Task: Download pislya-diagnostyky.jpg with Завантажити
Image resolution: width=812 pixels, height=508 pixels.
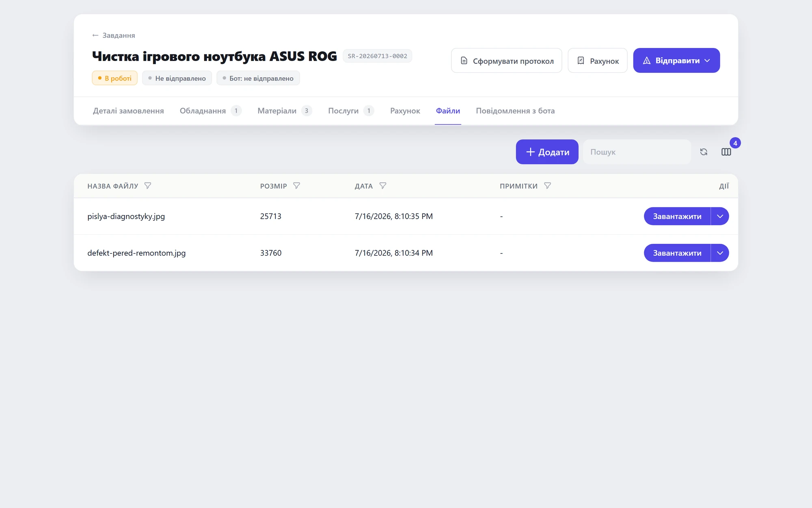Action: pyautogui.click(x=677, y=216)
